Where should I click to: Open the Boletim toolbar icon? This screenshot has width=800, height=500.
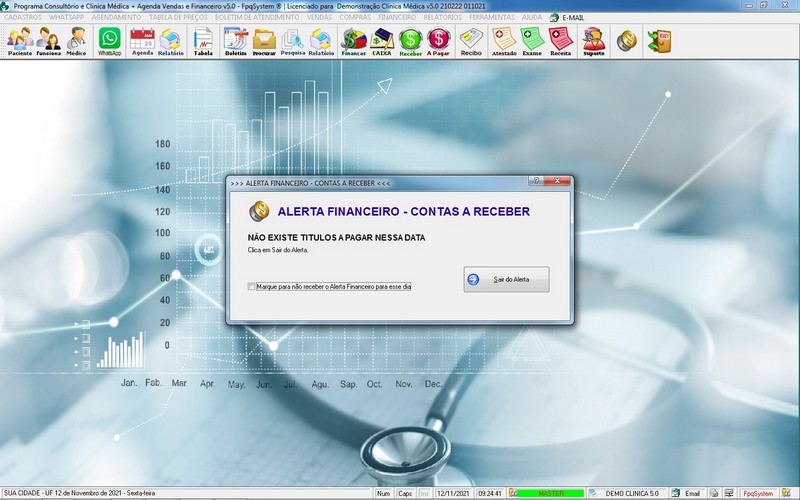tap(236, 41)
